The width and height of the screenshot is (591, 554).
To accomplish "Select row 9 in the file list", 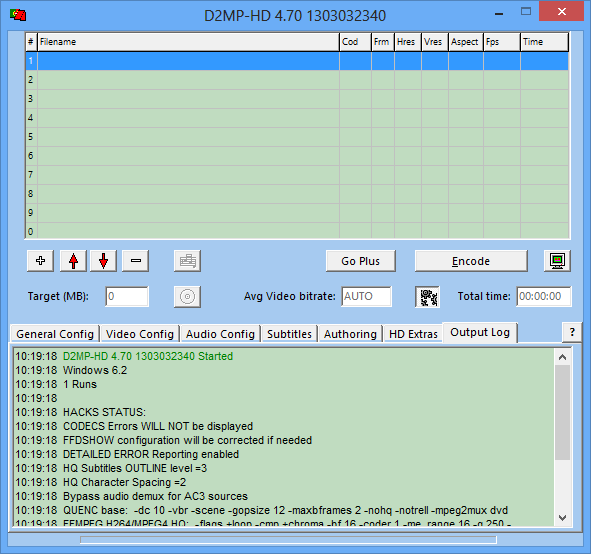I will click(297, 213).
